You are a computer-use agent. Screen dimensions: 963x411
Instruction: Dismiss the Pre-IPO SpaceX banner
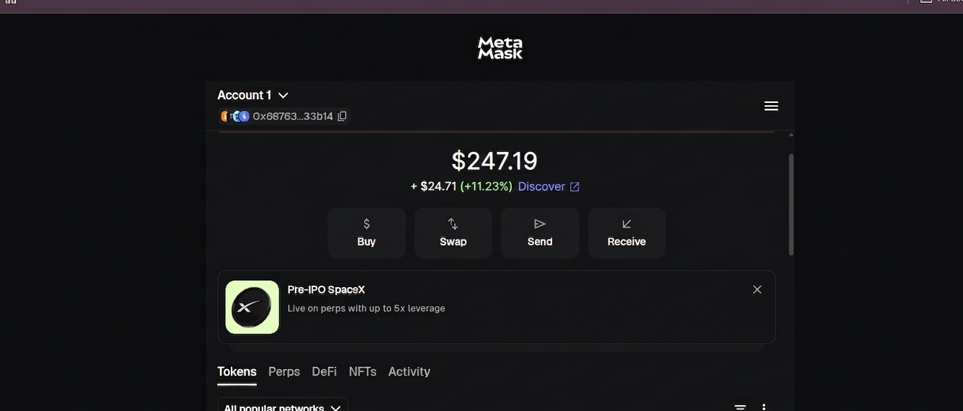coord(757,289)
